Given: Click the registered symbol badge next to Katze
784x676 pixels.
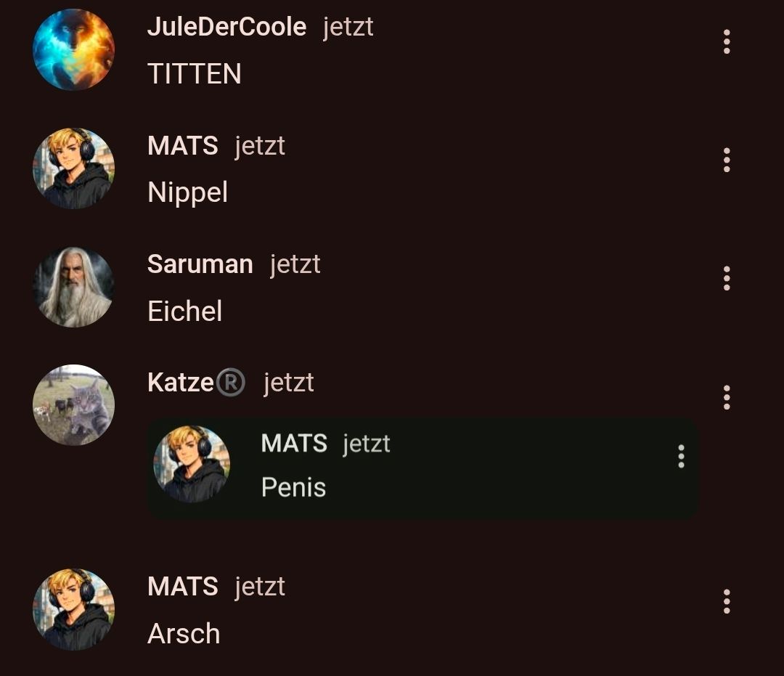Looking at the screenshot, I should click(x=231, y=383).
